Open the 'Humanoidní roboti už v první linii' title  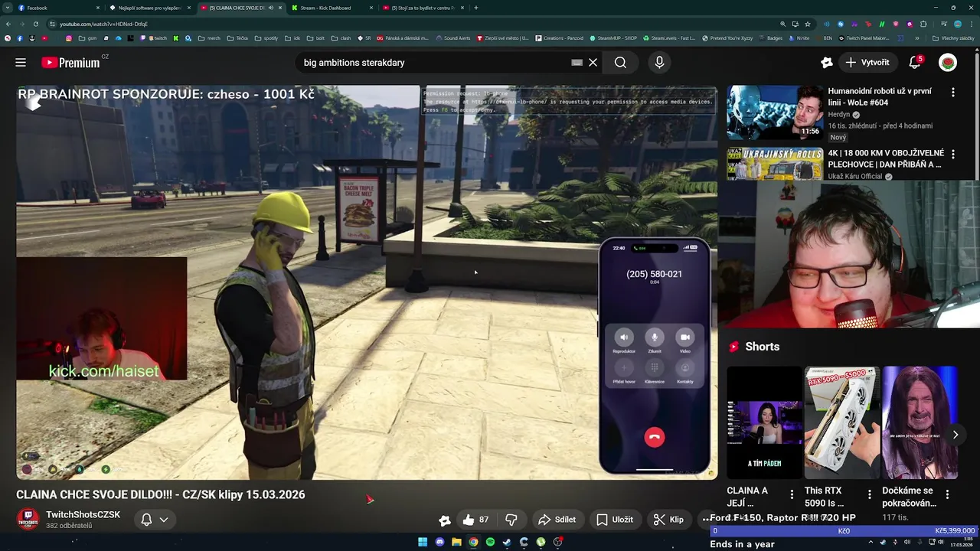pyautogui.click(x=880, y=96)
